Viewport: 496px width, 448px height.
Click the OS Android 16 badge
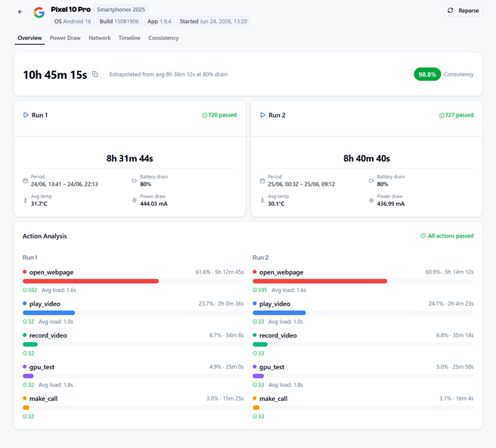click(73, 21)
